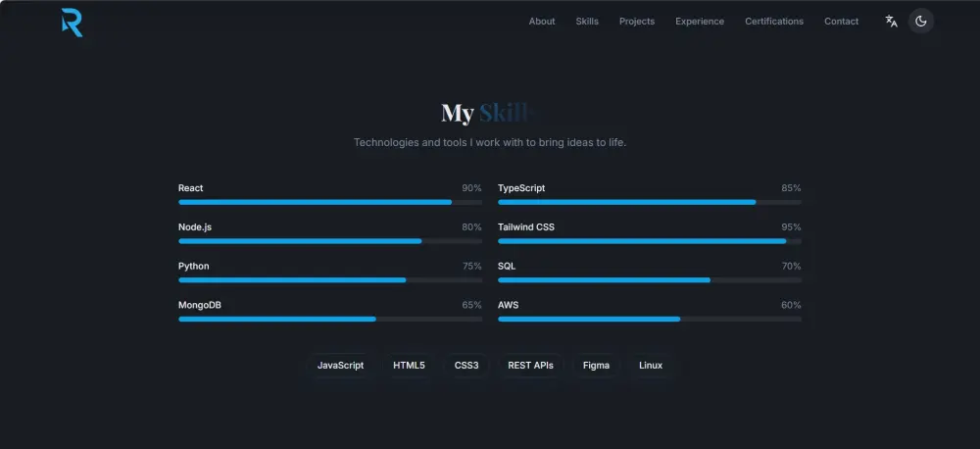Click the Python progress bar
Screen dimensions: 980x449
[330, 280]
